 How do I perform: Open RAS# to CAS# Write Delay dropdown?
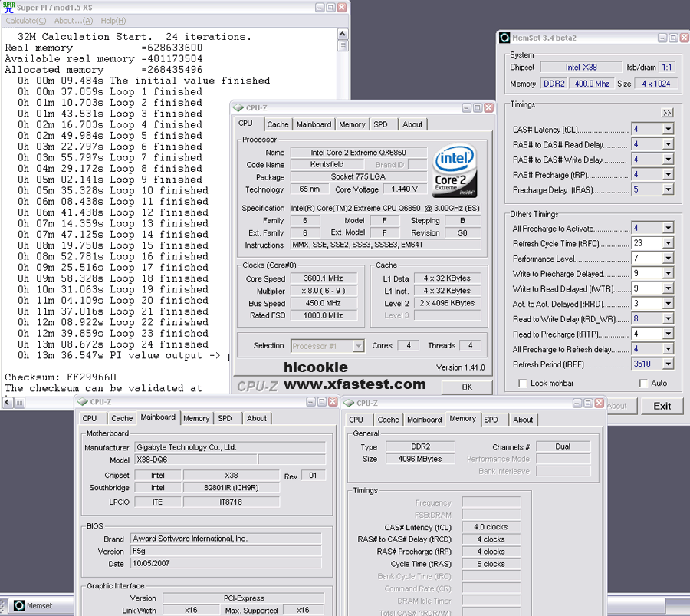click(668, 160)
